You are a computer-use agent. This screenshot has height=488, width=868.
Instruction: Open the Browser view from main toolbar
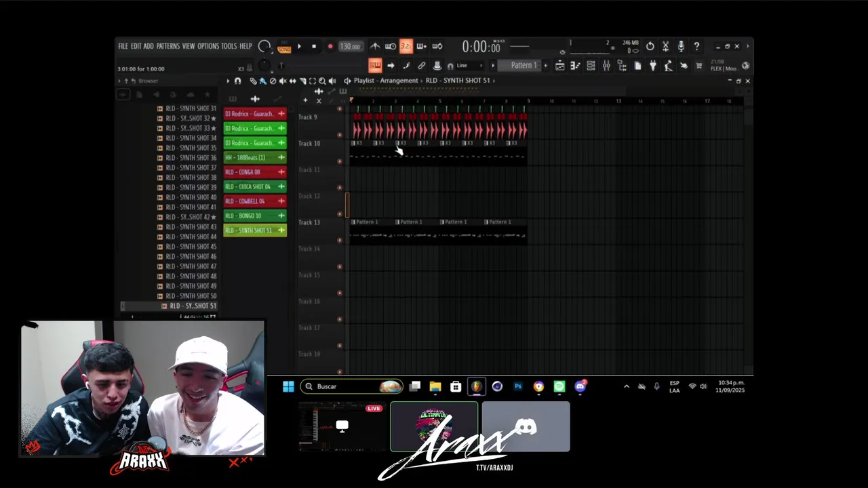coord(622,66)
